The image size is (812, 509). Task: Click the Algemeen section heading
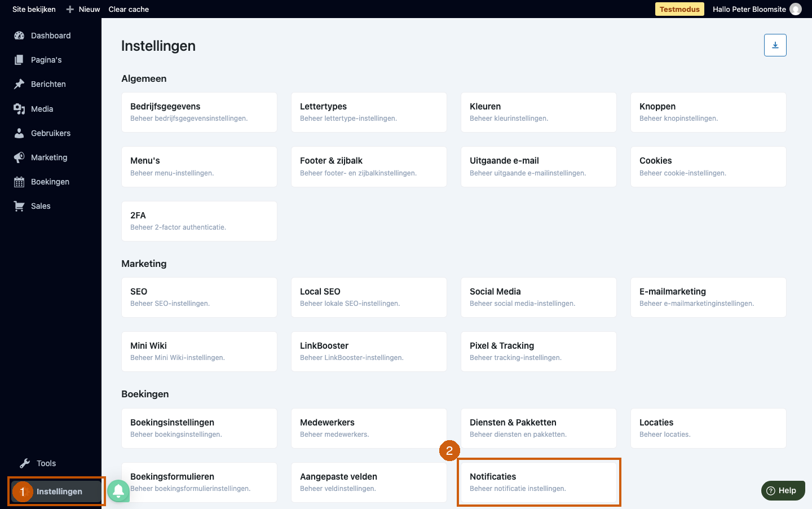(x=144, y=78)
